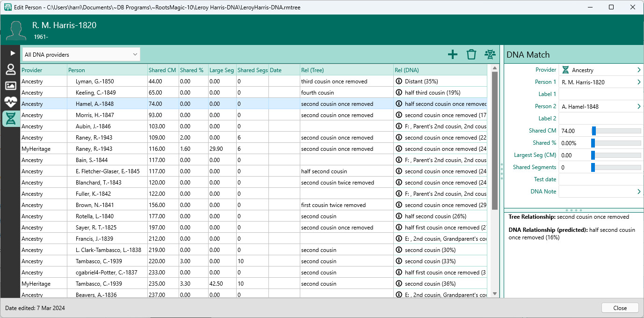Image resolution: width=644 pixels, height=318 pixels.
Task: Click the Label 1 input field
Action: coord(601,94)
